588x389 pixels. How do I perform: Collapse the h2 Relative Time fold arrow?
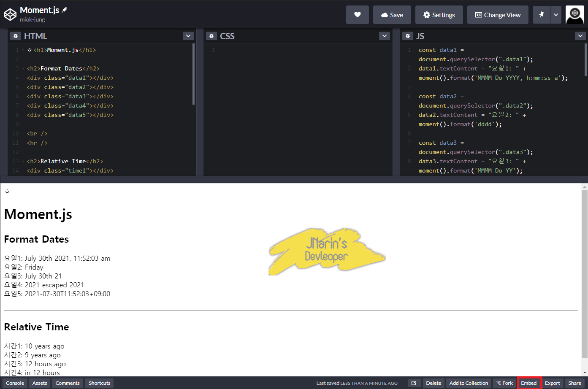[x=23, y=162]
